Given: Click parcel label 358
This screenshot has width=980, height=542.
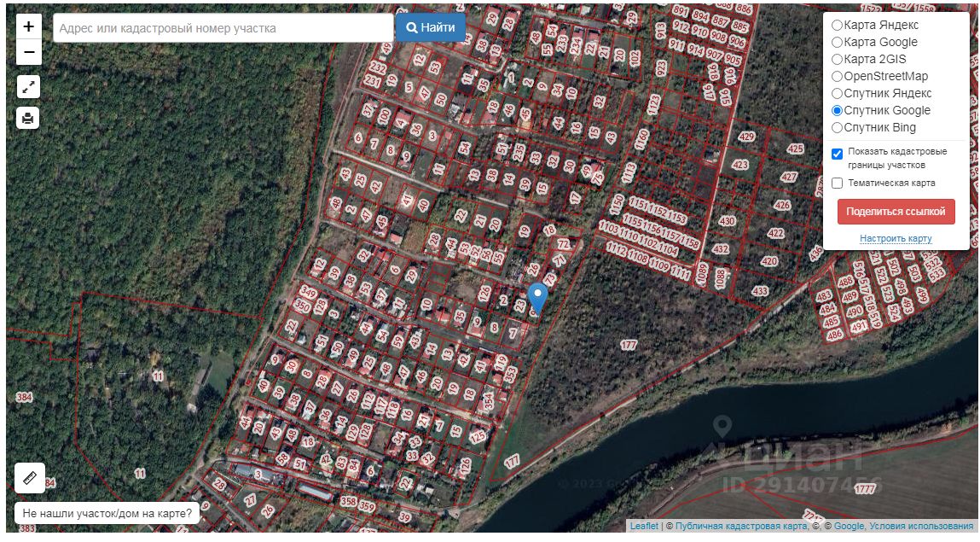Looking at the screenshot, I should pos(348,501).
